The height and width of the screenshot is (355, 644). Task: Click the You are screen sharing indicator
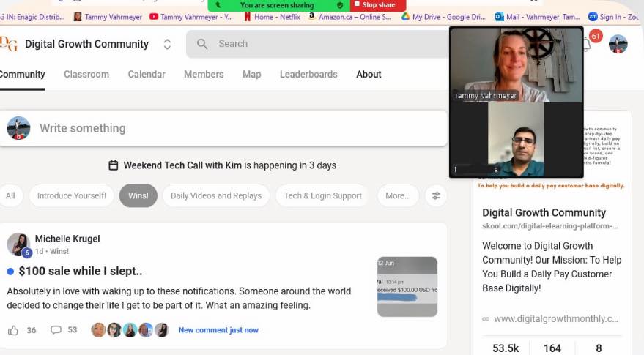tap(277, 5)
